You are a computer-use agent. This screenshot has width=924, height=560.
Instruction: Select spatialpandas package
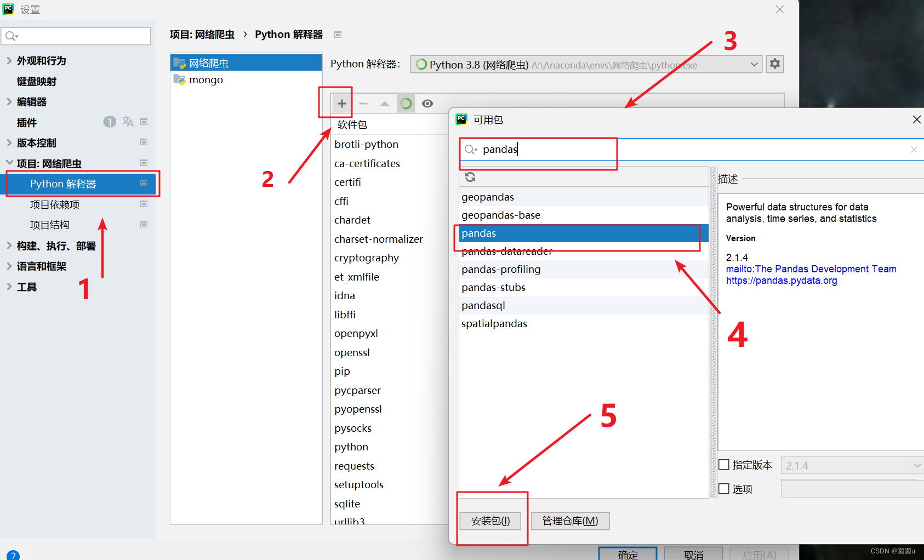[x=584, y=323]
